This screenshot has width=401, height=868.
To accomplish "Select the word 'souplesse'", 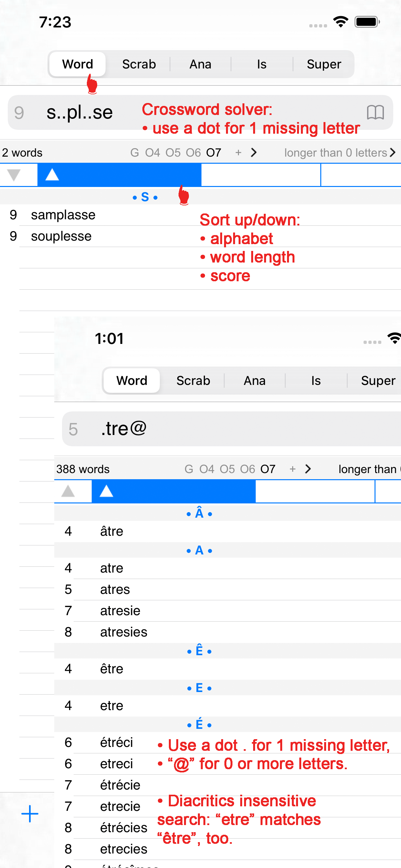I will point(61,236).
